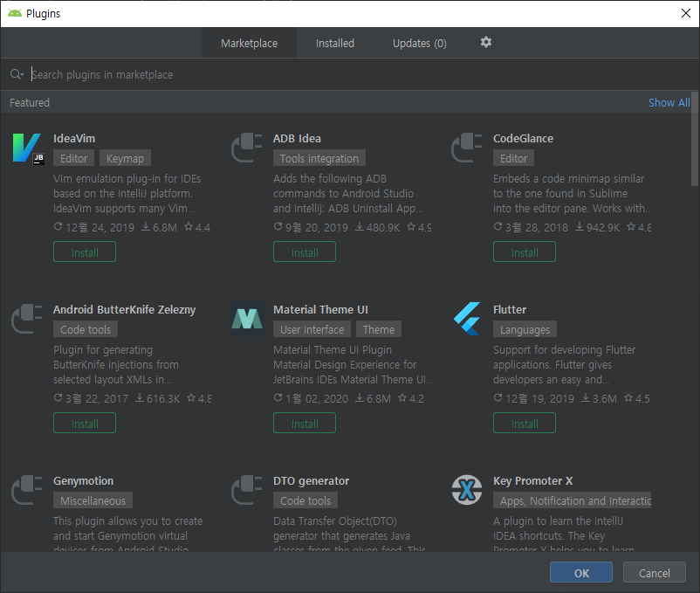Open the CodeGlance plugin title
Screen dimensions: 700x593
click(523, 139)
